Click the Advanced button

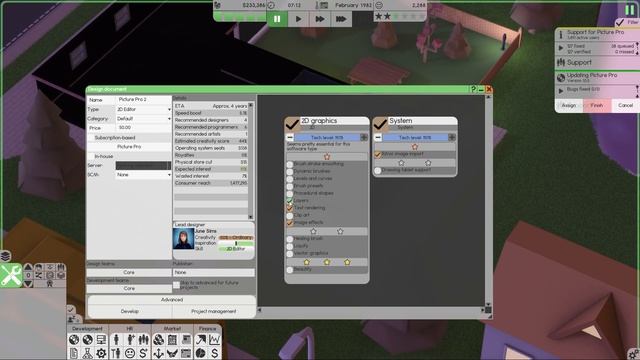[x=172, y=300]
